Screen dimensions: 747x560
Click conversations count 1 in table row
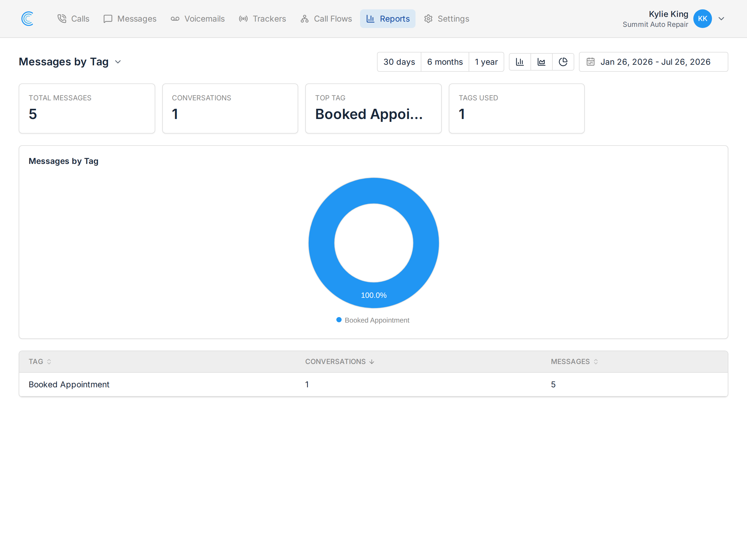point(307,384)
